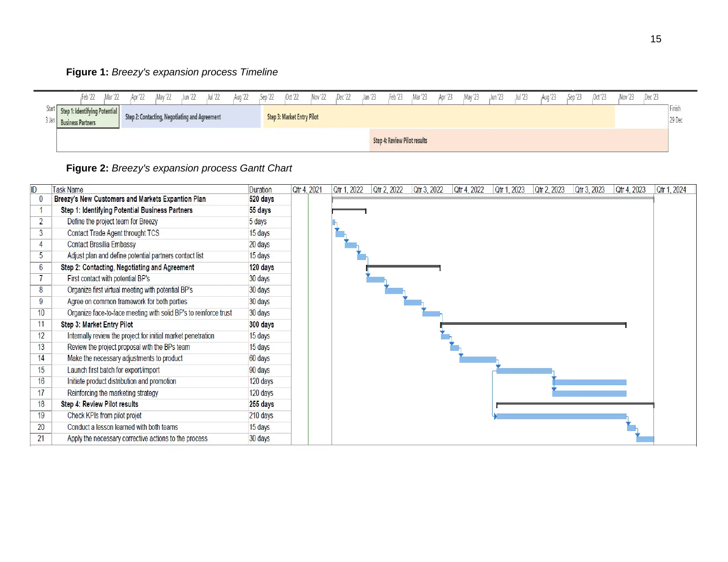
Task: Click the 'Figure 1: Breezy's expansion process Timeline' caption
Action: [x=172, y=72]
